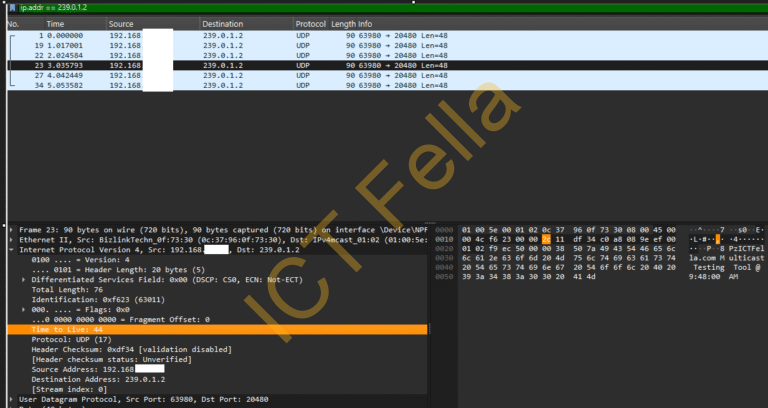Image resolution: width=768 pixels, height=408 pixels.
Task: Expand the Frame 23 details node
Action: 11,230
